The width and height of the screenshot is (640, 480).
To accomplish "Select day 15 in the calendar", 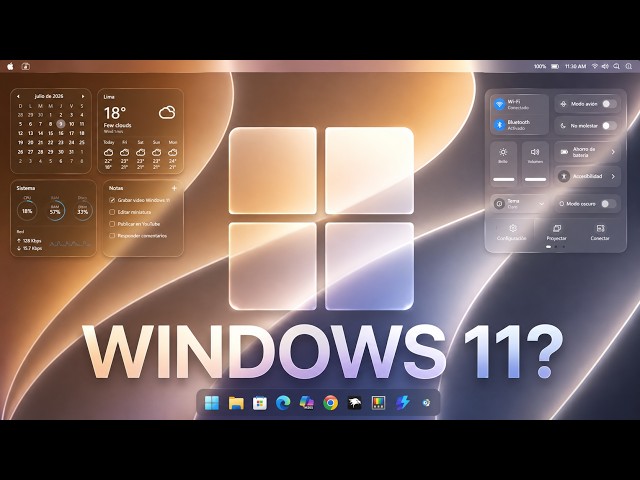I will coord(51,133).
